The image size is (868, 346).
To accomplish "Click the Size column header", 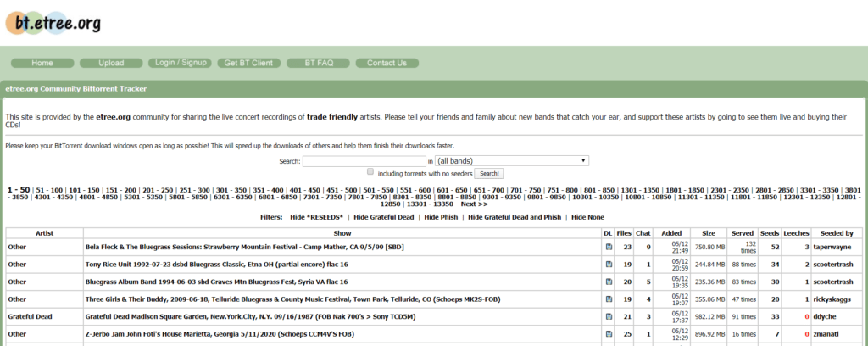I will 708,233.
